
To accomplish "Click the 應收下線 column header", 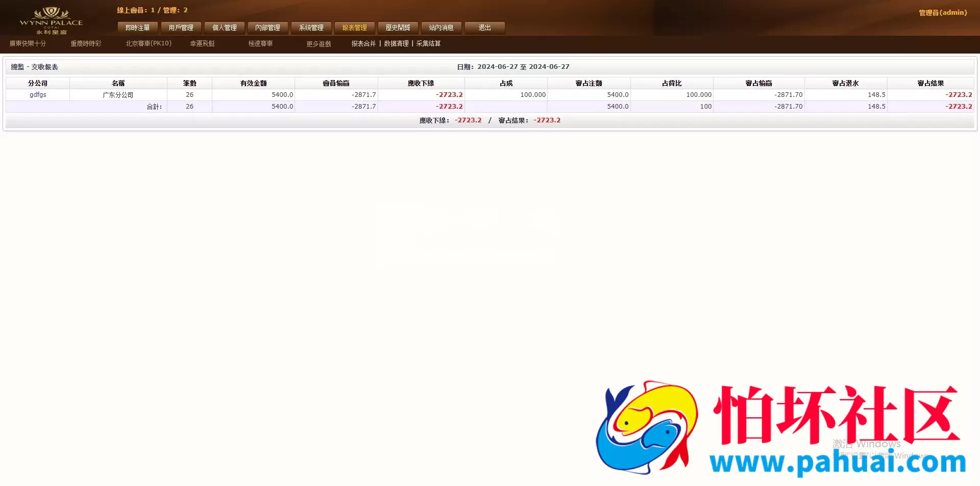I will pos(421,83).
